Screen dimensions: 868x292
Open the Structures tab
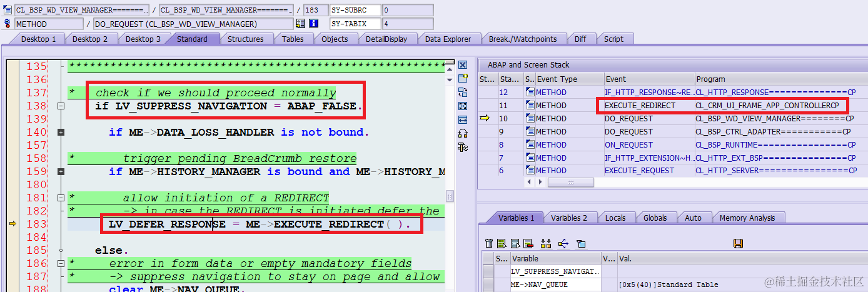point(245,39)
